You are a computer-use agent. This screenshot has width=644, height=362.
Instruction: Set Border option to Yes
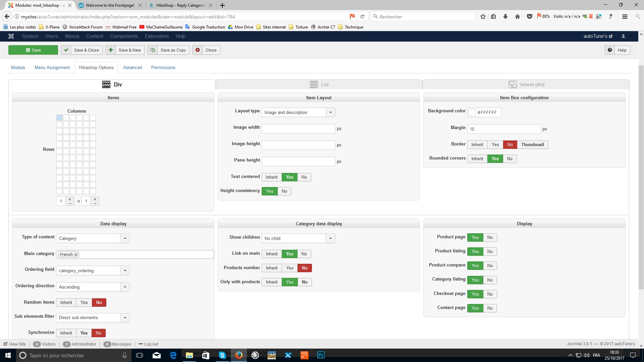[495, 144]
